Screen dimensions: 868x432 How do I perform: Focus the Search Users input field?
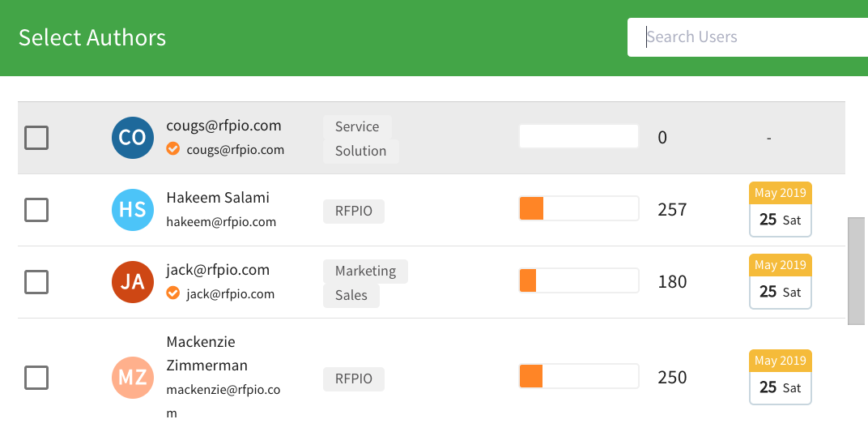747,37
